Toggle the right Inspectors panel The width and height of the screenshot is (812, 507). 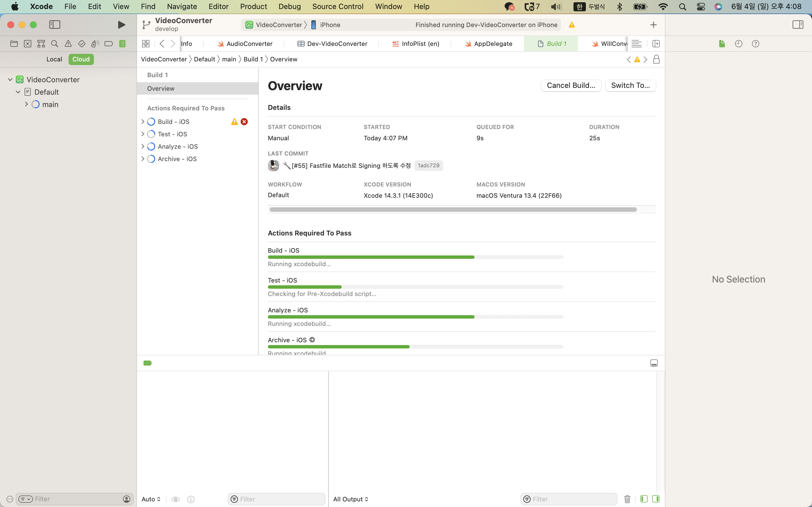(x=798, y=25)
